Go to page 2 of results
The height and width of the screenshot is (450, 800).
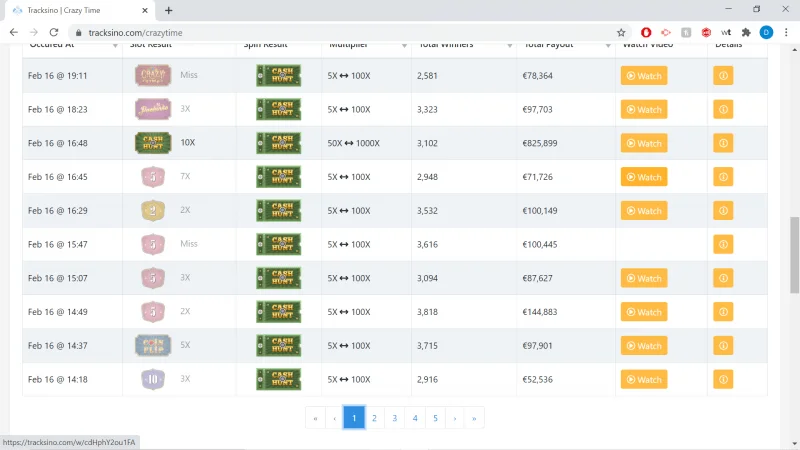pyautogui.click(x=374, y=418)
